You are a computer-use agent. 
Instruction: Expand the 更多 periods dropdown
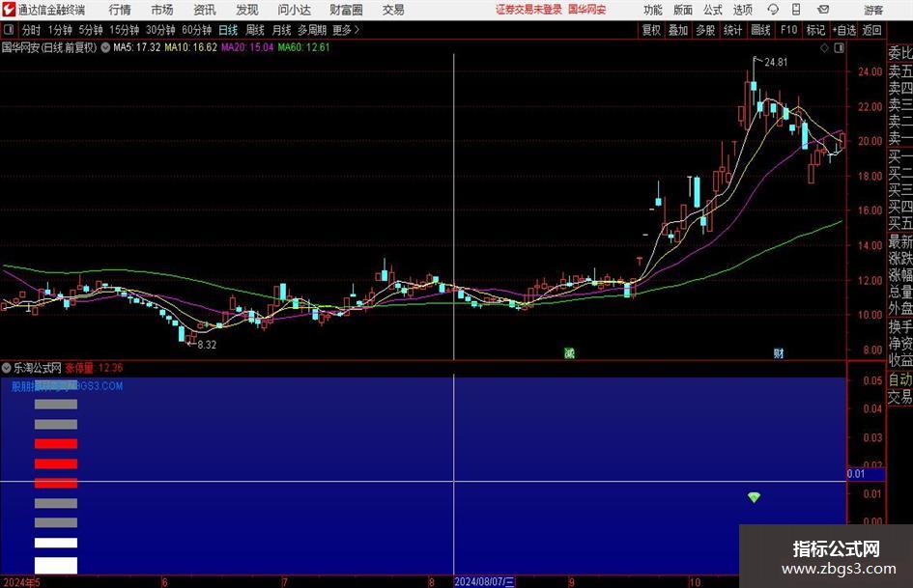click(x=346, y=30)
